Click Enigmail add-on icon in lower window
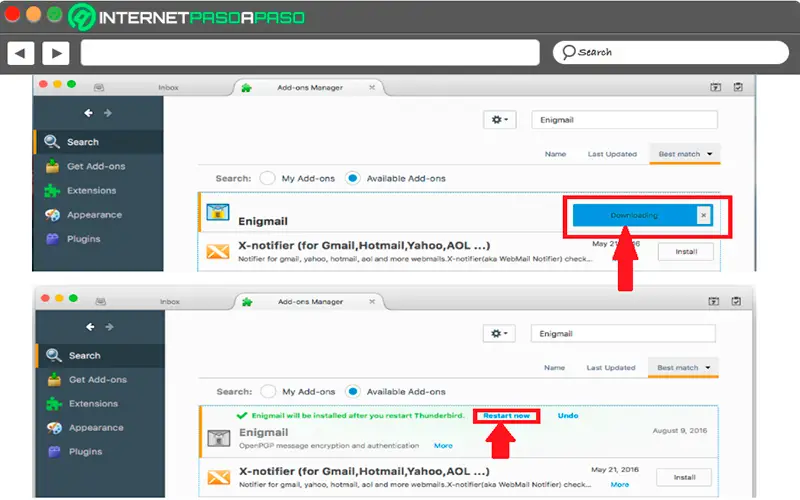 219,438
